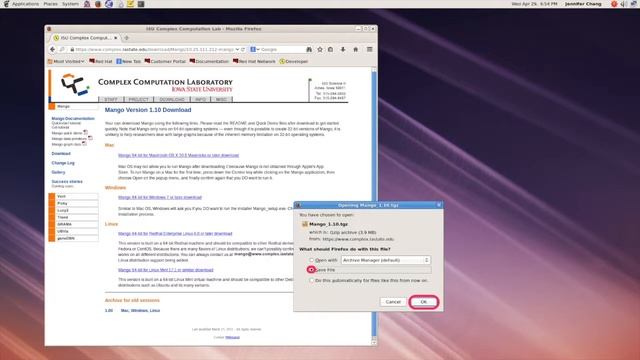Check 'Do this automatically for files like this'
The height and width of the screenshot is (360, 640).
coord(311,280)
